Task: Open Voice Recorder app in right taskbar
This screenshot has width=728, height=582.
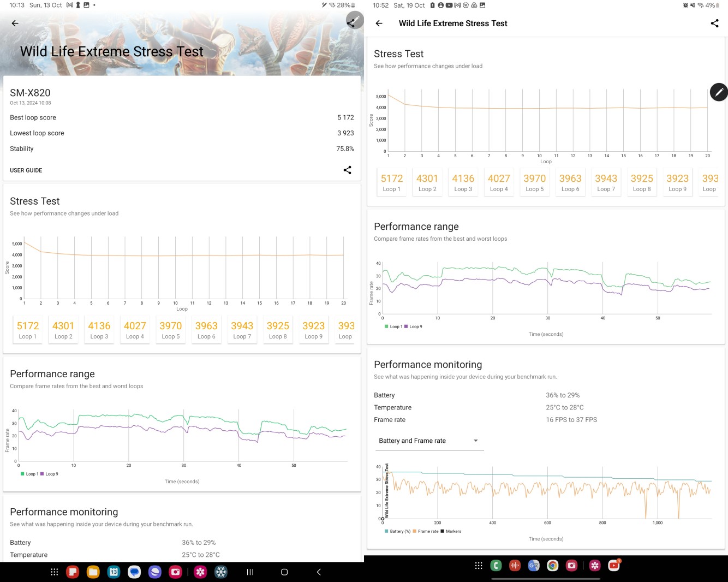Action: 515,566
